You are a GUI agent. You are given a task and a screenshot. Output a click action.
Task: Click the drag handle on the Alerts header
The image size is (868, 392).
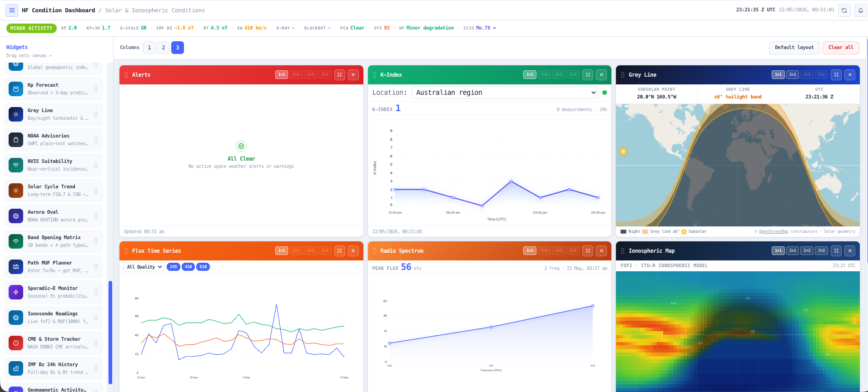tap(126, 75)
